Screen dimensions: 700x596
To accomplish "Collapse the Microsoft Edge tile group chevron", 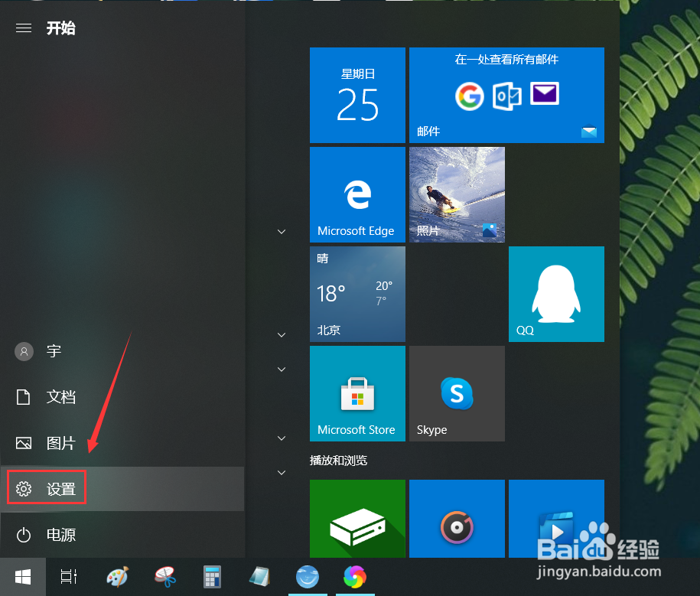I will (281, 231).
